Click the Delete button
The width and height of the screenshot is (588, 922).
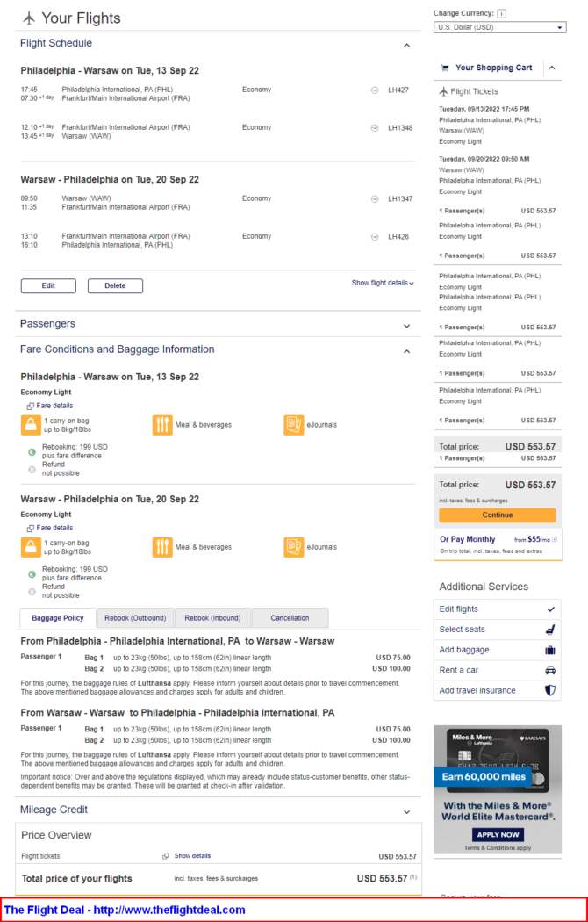coord(115,285)
